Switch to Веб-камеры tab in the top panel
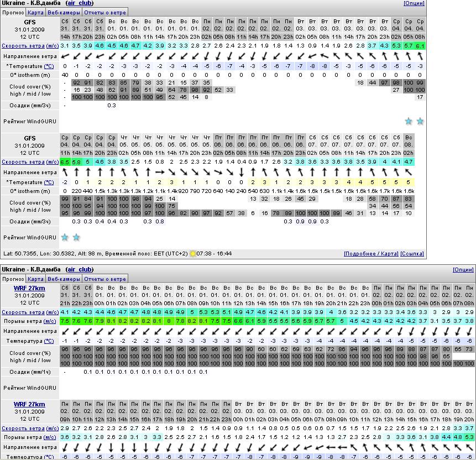The height and width of the screenshot is (460, 476). click(x=64, y=12)
